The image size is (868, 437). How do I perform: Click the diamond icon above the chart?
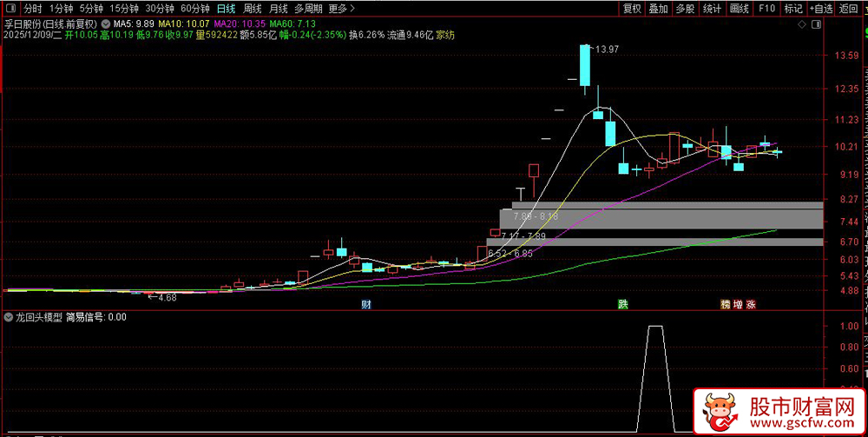[x=801, y=25]
